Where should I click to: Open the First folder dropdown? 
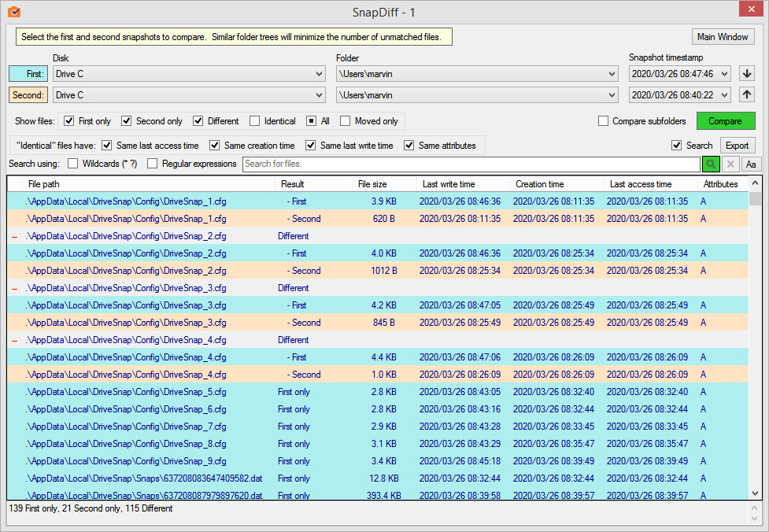pos(477,73)
